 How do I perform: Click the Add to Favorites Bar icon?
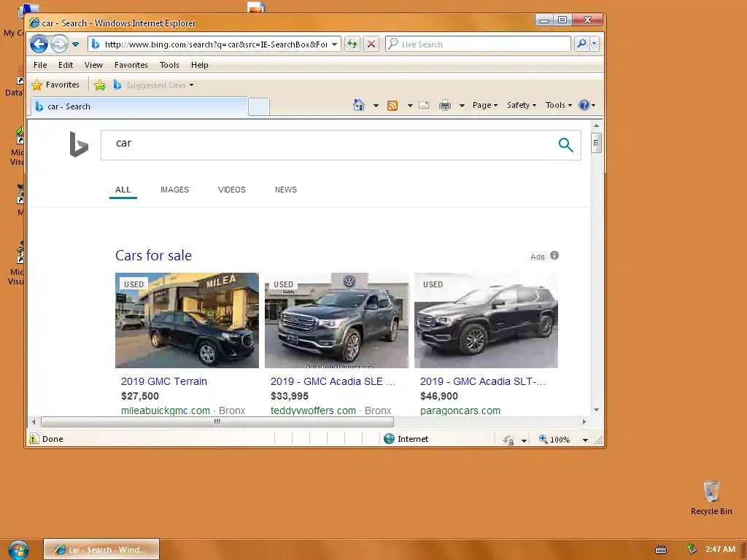99,85
